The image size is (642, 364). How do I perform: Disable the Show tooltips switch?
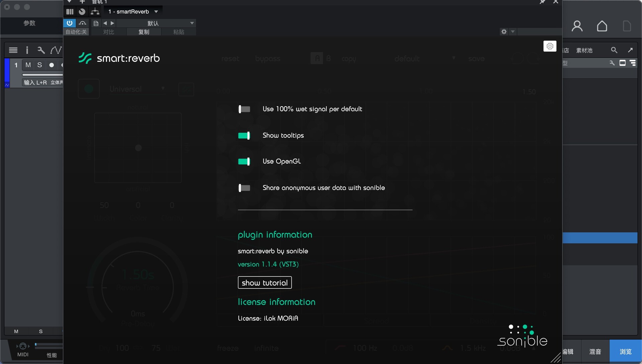click(x=244, y=135)
